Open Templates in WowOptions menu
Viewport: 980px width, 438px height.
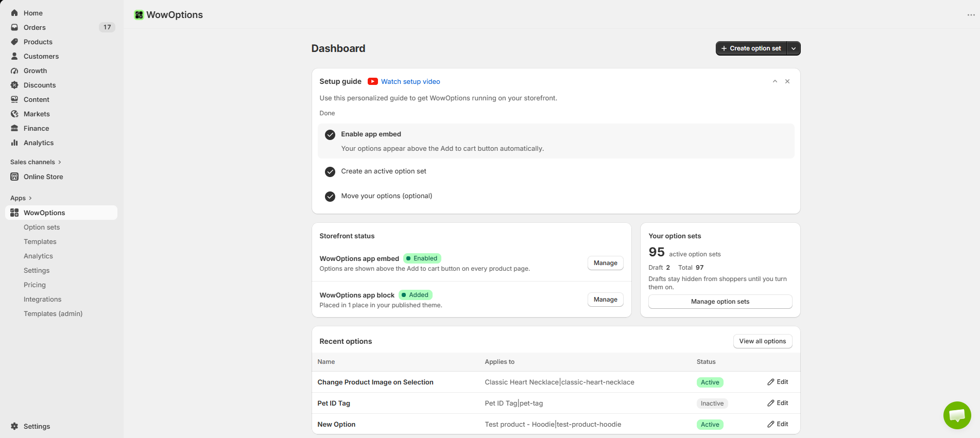pyautogui.click(x=40, y=241)
